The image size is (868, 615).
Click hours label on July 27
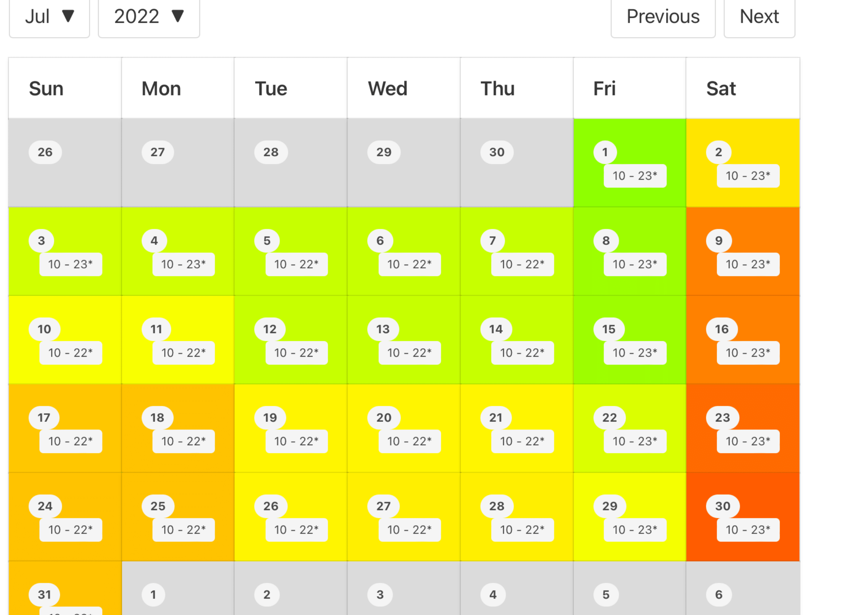tap(409, 530)
